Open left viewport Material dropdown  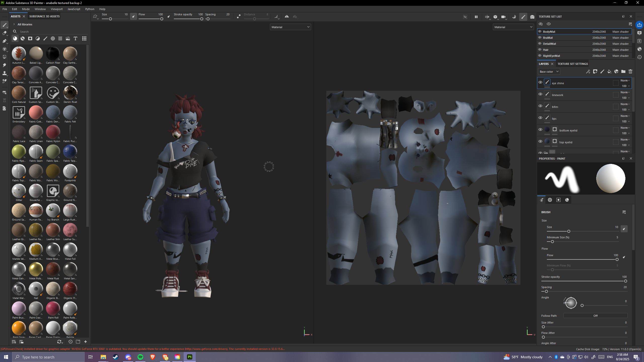290,27
